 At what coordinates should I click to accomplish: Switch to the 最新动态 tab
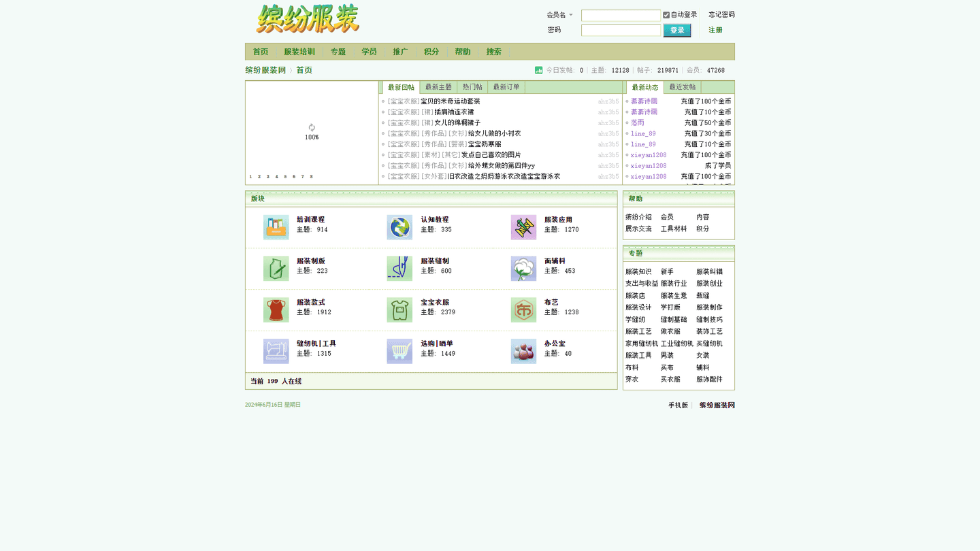tap(645, 87)
